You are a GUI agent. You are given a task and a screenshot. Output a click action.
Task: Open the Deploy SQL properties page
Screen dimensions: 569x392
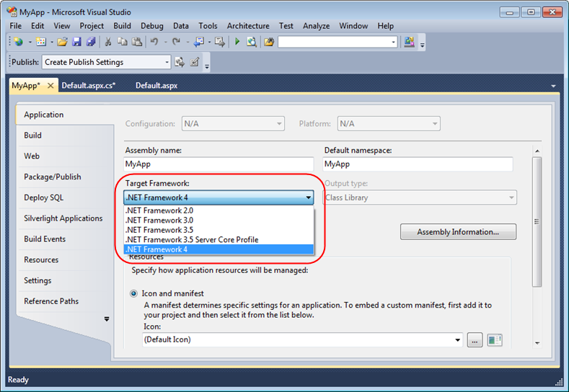point(43,197)
